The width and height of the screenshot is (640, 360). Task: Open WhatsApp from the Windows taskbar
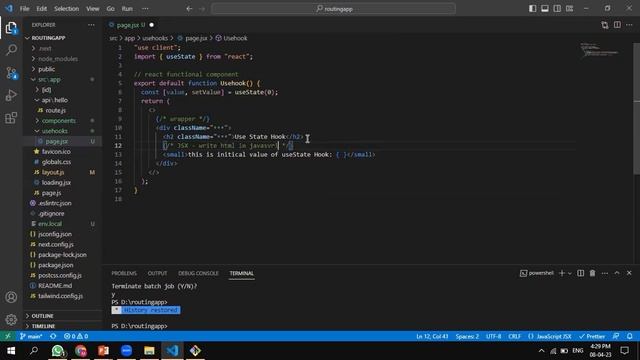click(58, 351)
